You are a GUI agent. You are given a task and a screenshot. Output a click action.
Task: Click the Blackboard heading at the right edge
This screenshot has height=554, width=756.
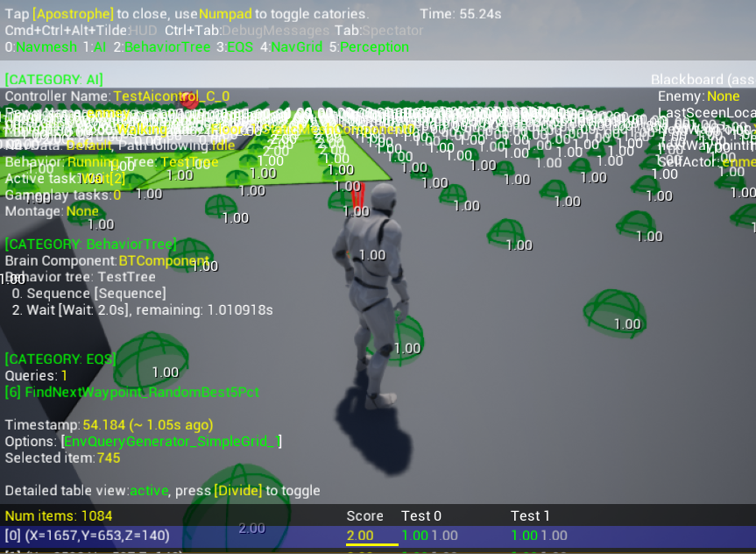(x=703, y=80)
